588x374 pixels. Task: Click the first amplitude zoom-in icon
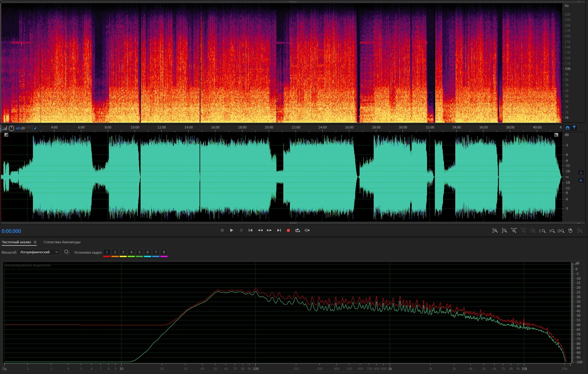point(495,231)
